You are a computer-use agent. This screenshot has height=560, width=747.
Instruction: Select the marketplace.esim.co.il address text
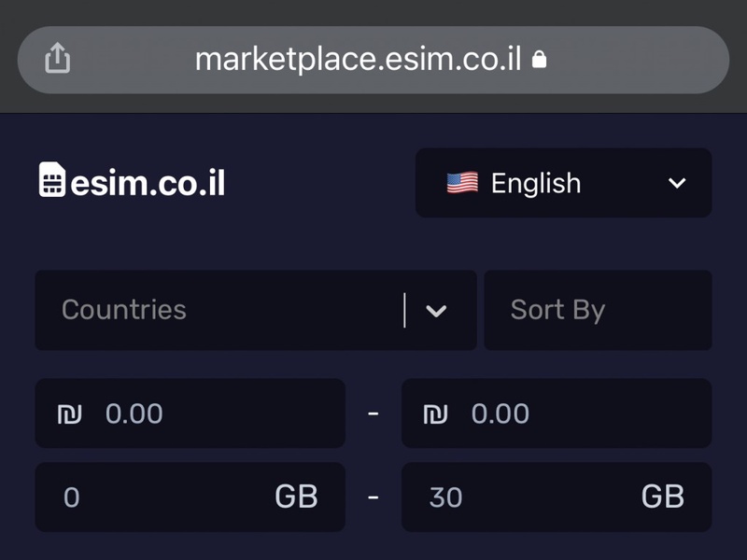point(359,60)
